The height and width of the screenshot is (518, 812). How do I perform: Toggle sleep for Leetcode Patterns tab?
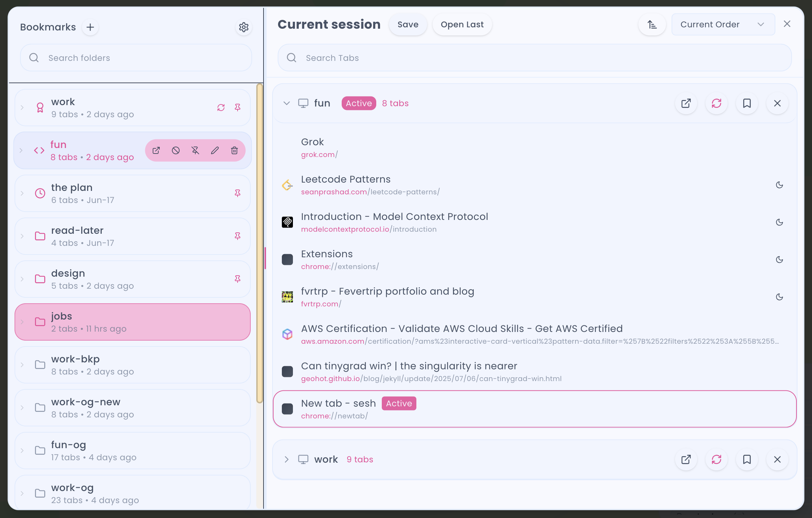click(x=779, y=185)
